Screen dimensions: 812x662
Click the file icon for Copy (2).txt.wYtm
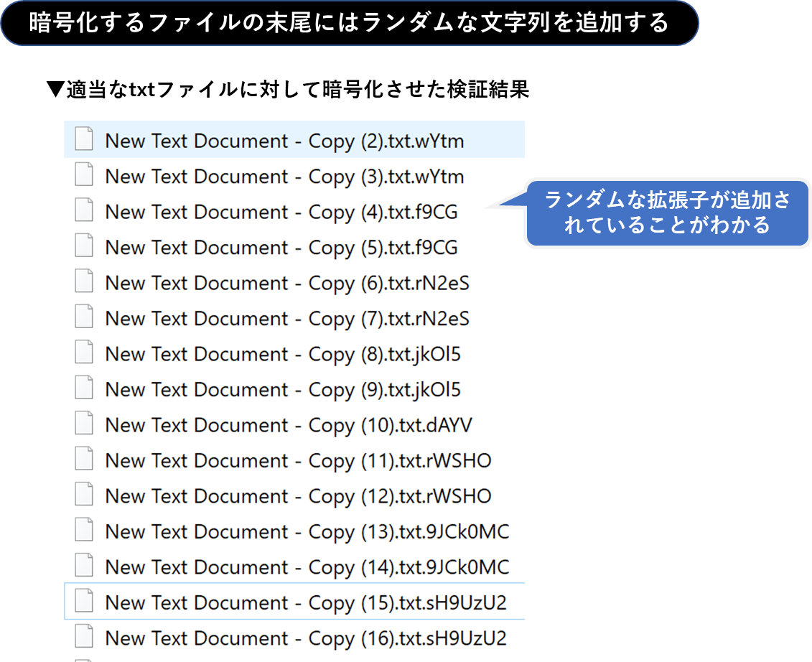click(x=84, y=139)
